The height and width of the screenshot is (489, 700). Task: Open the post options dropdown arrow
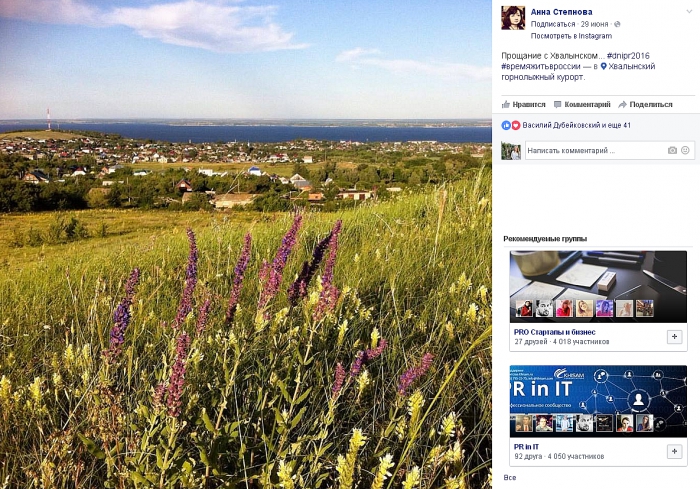pyautogui.click(x=689, y=12)
